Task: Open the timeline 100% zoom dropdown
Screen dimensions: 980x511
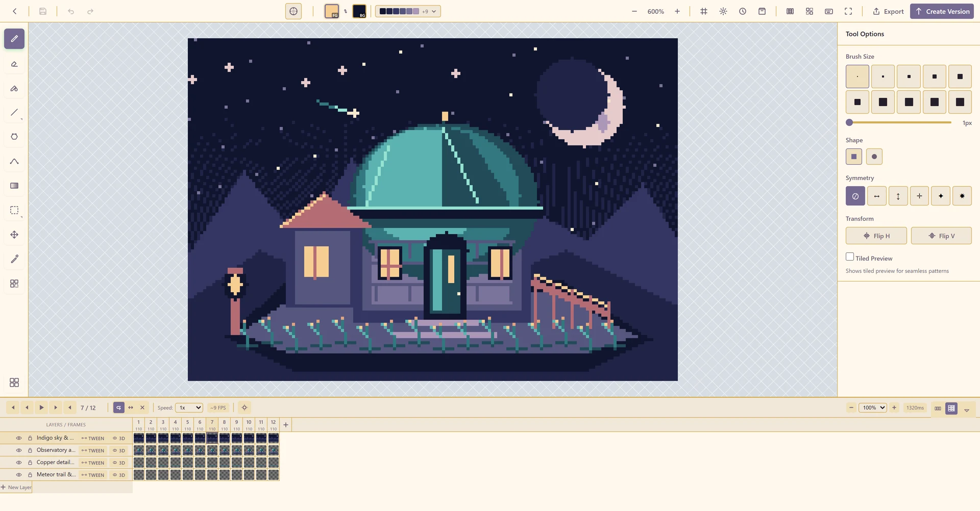Action: 872,407
